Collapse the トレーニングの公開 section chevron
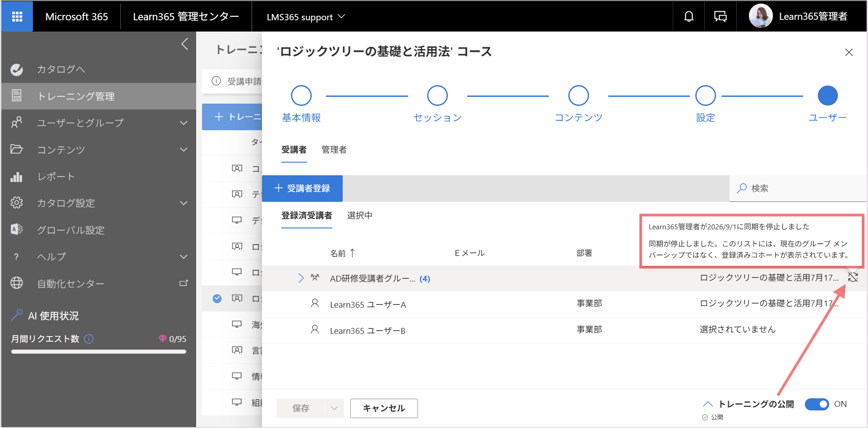This screenshot has width=868, height=428. pyautogui.click(x=707, y=404)
